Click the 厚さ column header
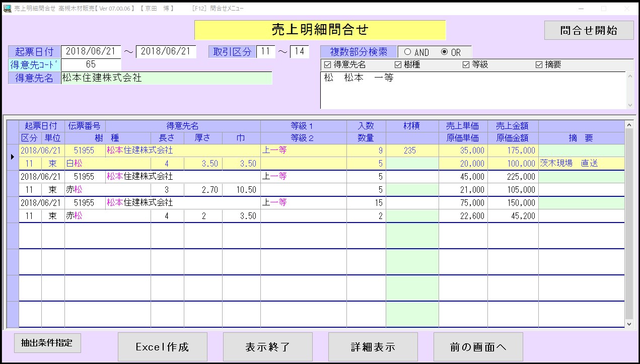 click(x=203, y=138)
